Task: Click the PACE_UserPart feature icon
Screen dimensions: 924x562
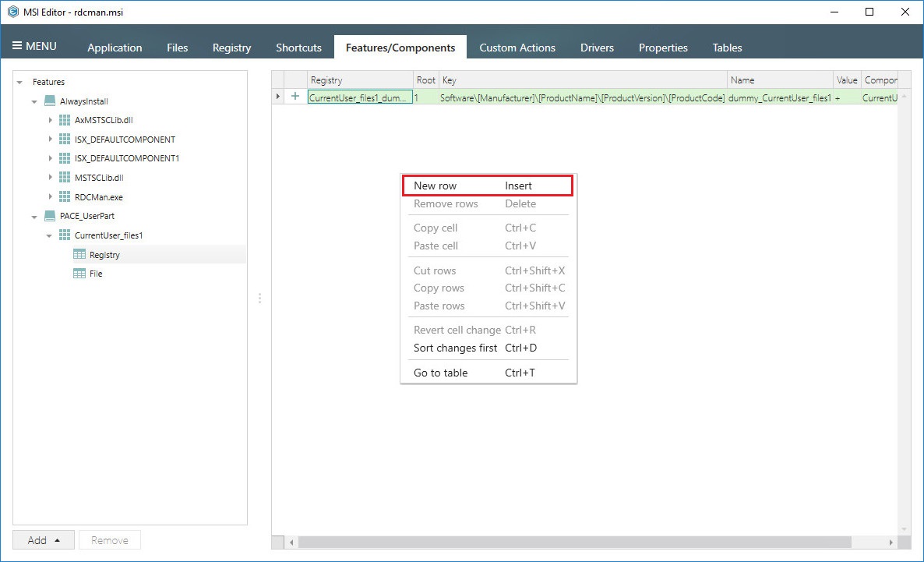Action: click(50, 216)
